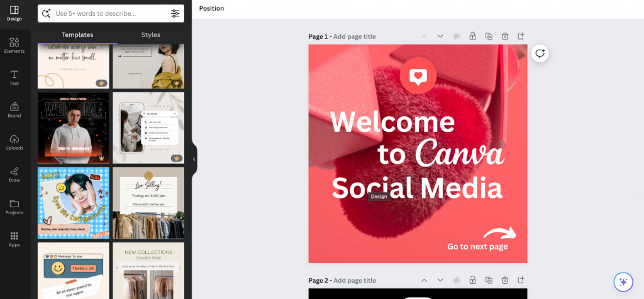Open search filter settings icon
The width and height of the screenshot is (644, 299).
[175, 14]
